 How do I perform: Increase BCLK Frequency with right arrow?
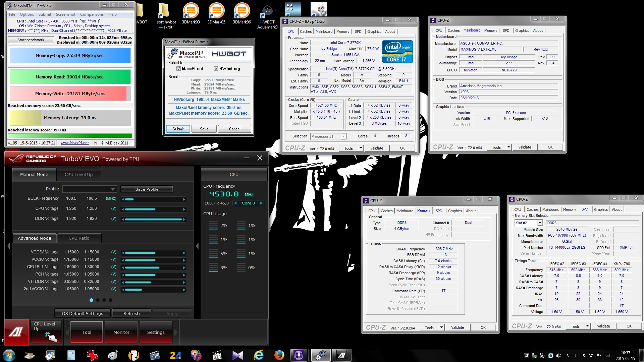click(x=184, y=199)
